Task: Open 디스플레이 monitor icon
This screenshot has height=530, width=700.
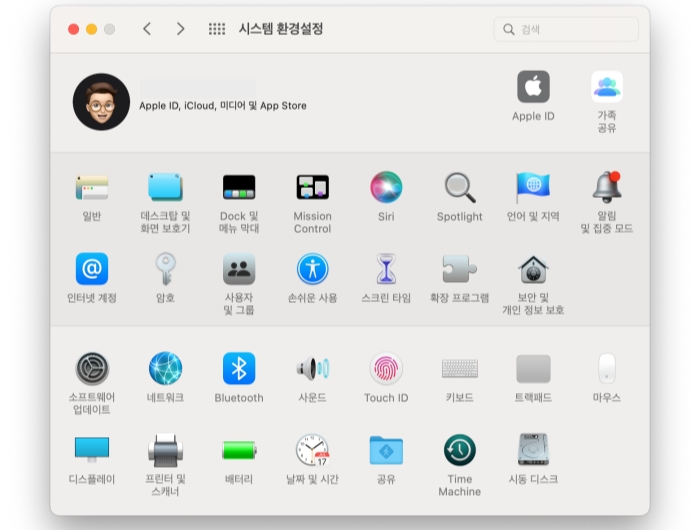Action: 92,450
